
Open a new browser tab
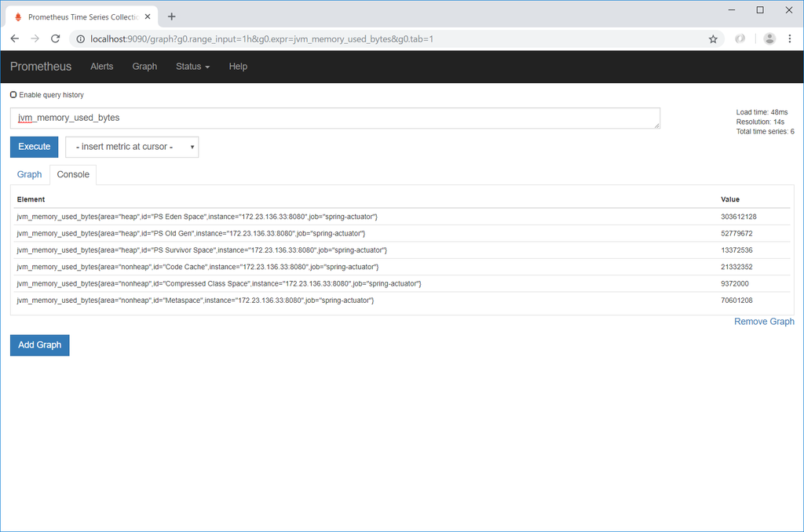tap(172, 17)
